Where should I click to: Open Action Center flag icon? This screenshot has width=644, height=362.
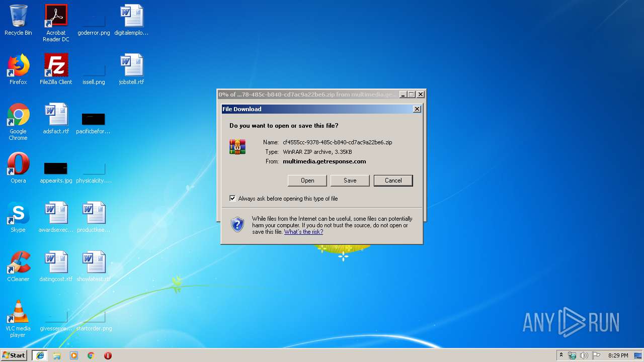click(x=596, y=355)
